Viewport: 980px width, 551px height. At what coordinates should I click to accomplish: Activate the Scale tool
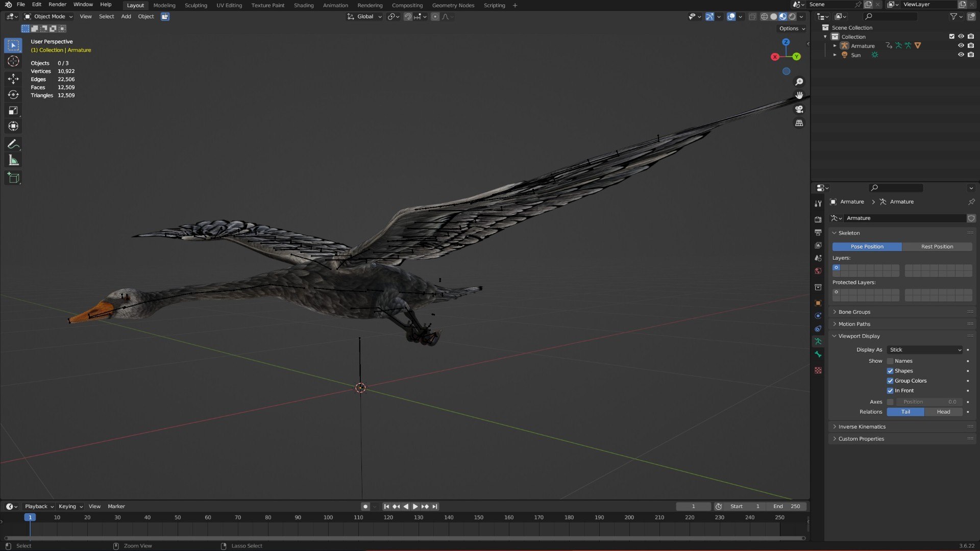(x=13, y=111)
